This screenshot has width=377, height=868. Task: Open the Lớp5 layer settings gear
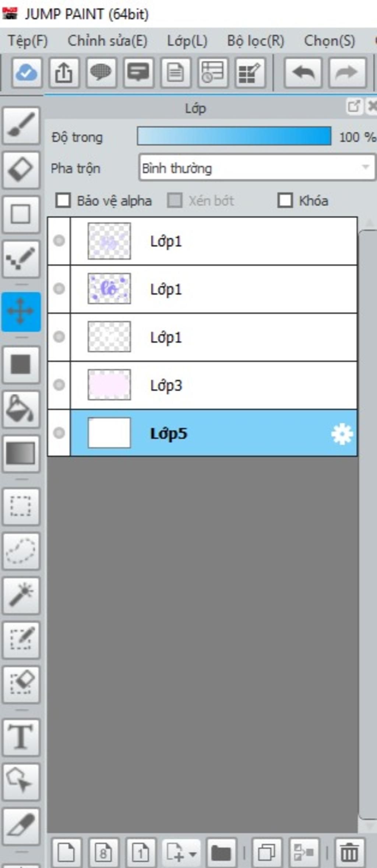[342, 434]
